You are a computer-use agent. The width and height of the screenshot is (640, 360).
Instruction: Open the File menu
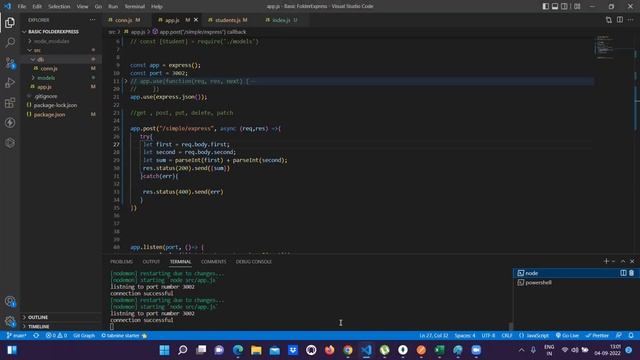coord(22,7)
